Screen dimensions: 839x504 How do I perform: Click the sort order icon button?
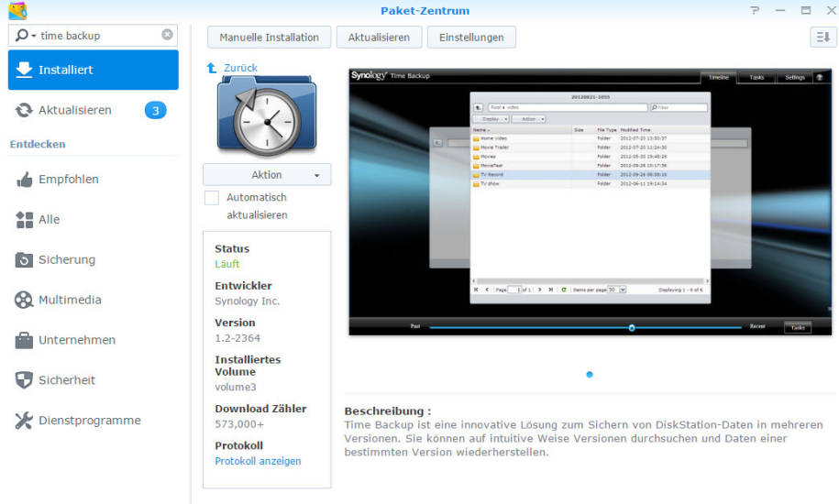pyautogui.click(x=822, y=37)
